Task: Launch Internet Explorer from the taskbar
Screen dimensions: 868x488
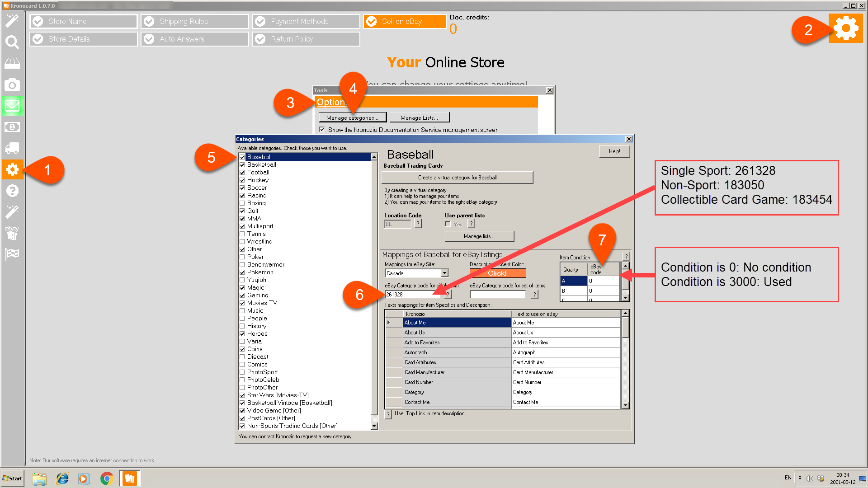Action: click(x=62, y=479)
